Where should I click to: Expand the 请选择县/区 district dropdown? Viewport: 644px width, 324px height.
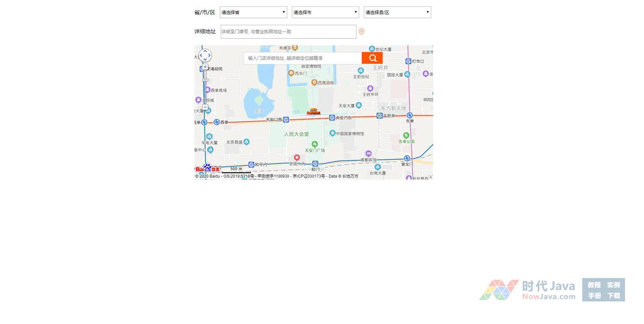click(x=397, y=13)
